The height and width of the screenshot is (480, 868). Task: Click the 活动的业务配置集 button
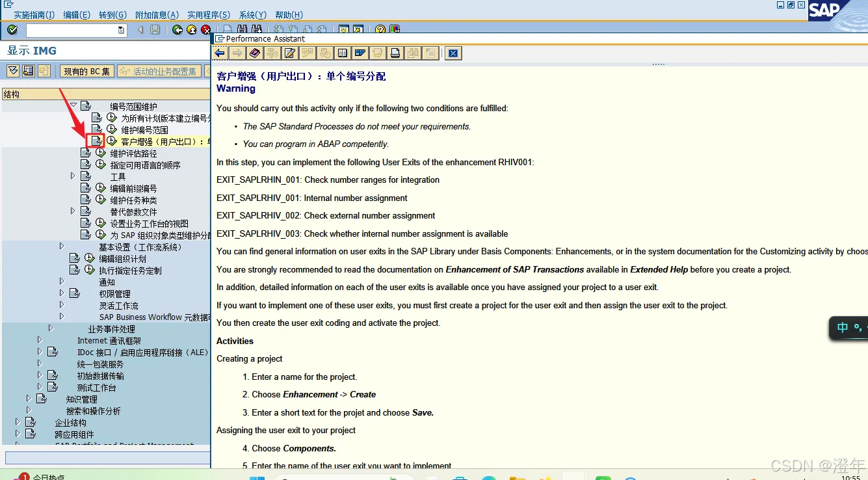(x=158, y=72)
